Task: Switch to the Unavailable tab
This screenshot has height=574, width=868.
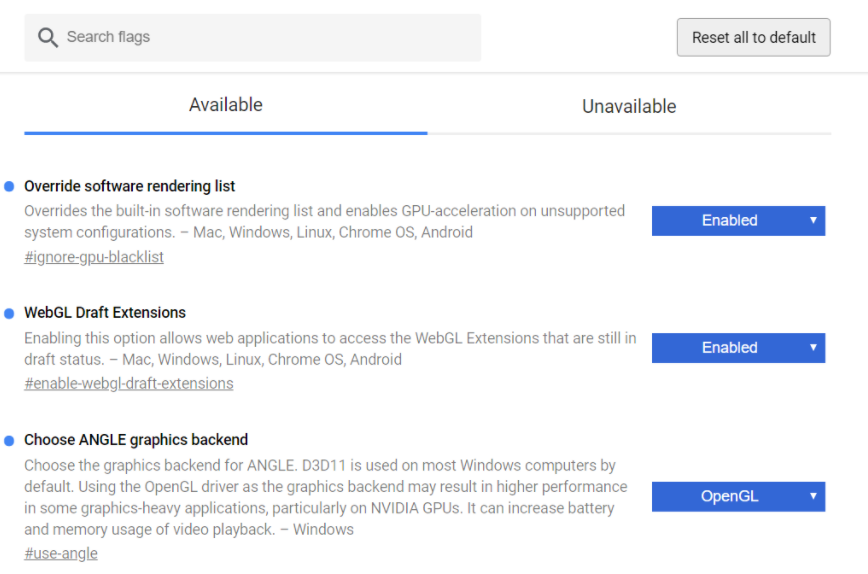Action: (629, 106)
